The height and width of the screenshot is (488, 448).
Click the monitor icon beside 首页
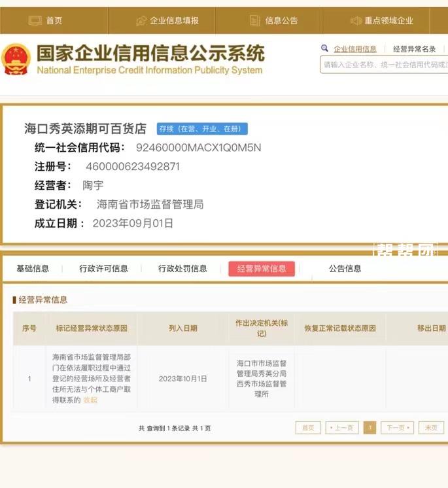[35, 21]
